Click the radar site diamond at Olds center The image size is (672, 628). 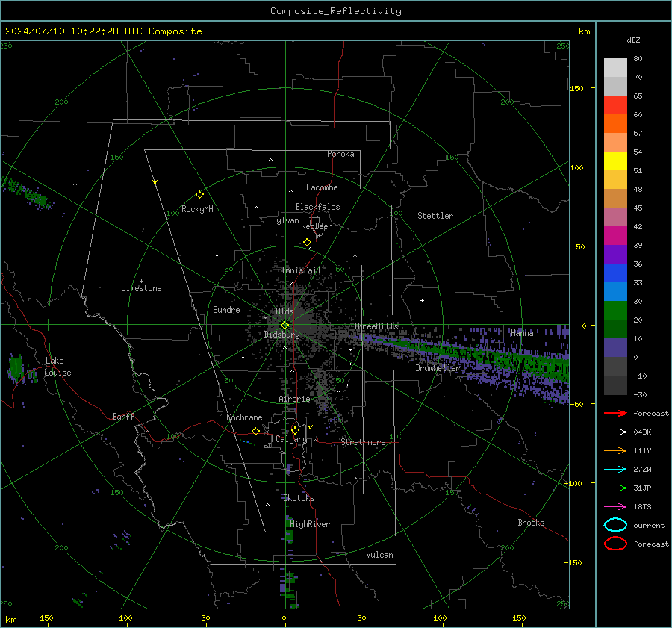point(284,326)
